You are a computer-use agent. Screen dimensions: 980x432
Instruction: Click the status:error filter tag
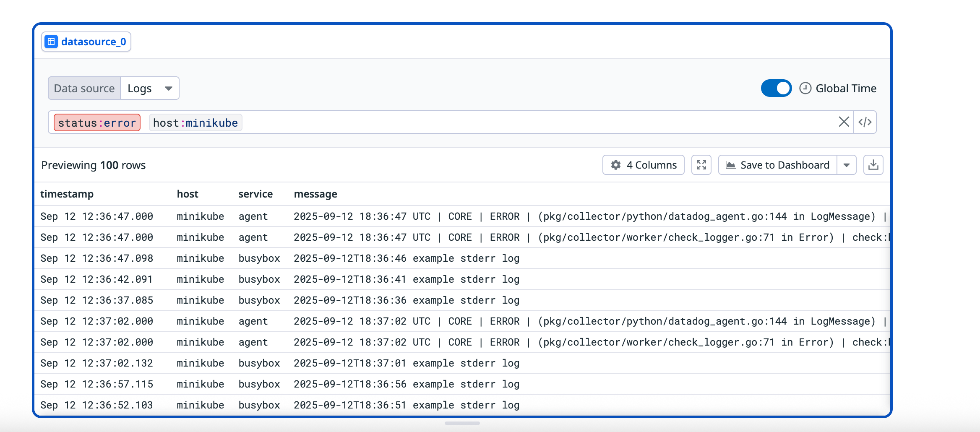(x=97, y=122)
